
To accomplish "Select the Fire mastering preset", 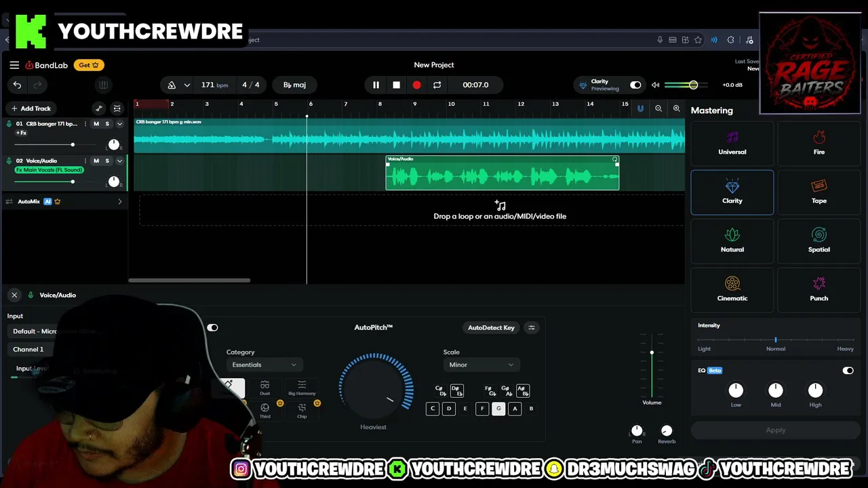I will pos(819,144).
